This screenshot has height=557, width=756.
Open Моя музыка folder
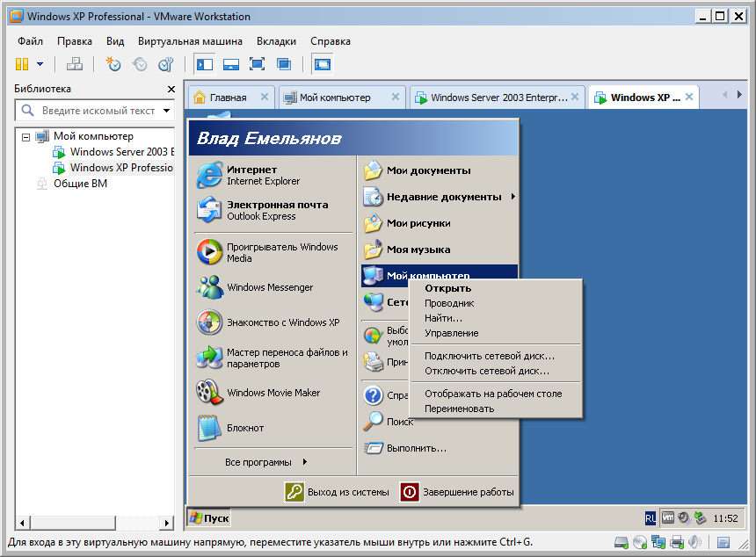coord(440,250)
